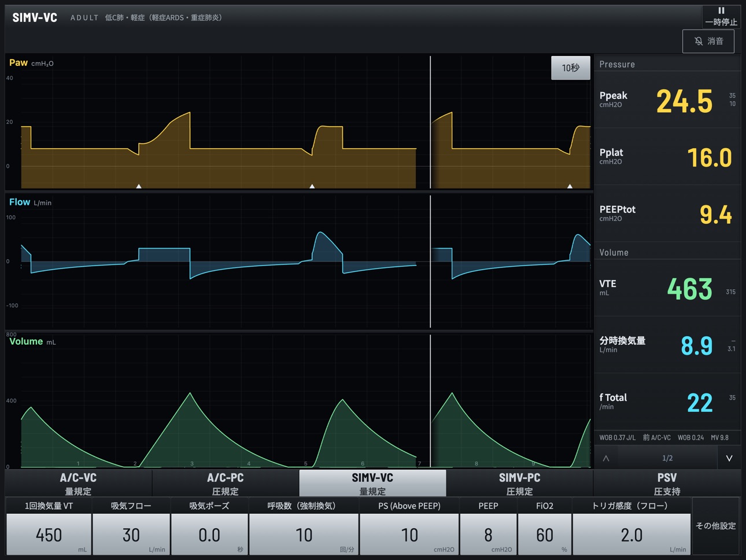Select the PEEPtot reading 9.4

716,215
